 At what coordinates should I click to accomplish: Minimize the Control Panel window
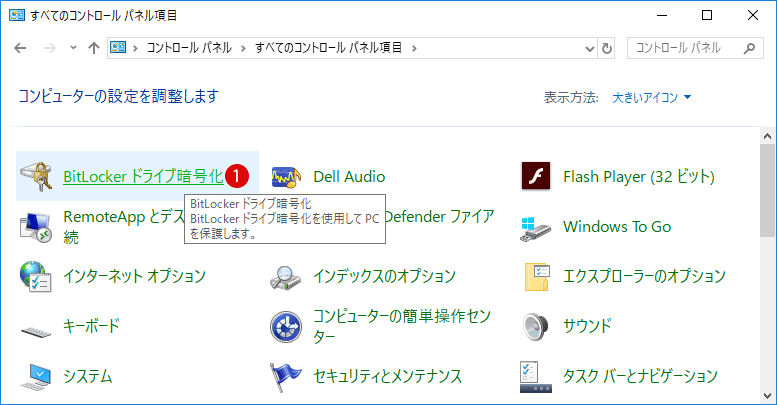click(x=662, y=15)
